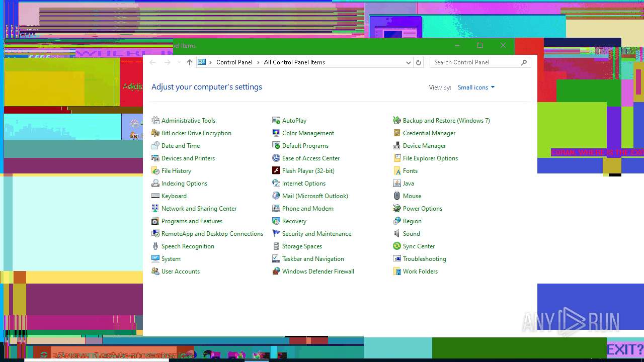Image resolution: width=644 pixels, height=362 pixels.
Task: Click the Sync Center icon
Action: coord(397,246)
